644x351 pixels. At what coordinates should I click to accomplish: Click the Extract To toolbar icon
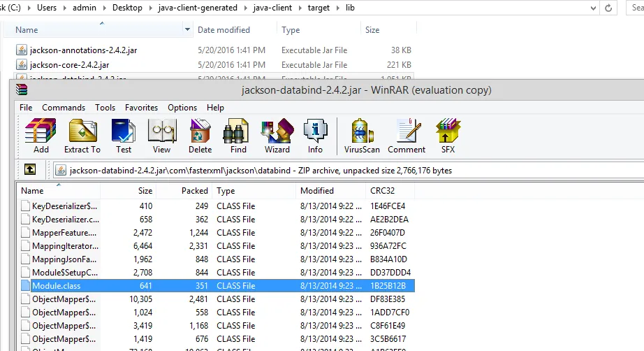[82, 136]
